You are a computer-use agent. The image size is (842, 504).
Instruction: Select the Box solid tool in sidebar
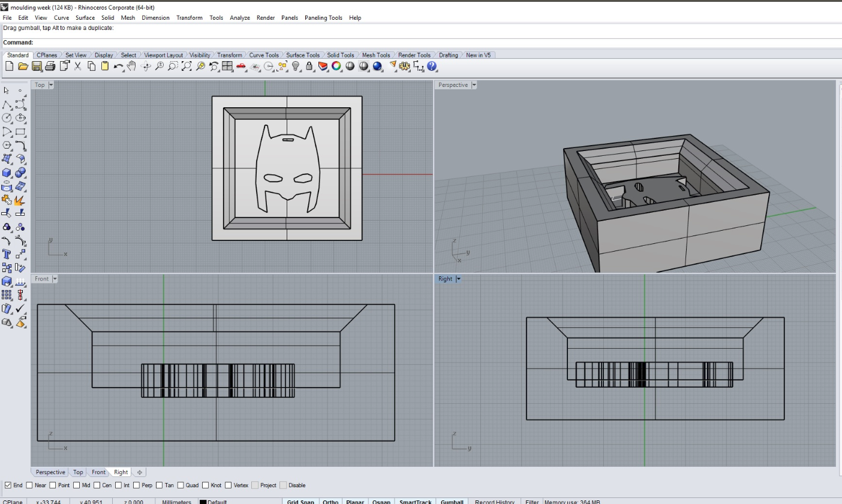[x=7, y=173]
